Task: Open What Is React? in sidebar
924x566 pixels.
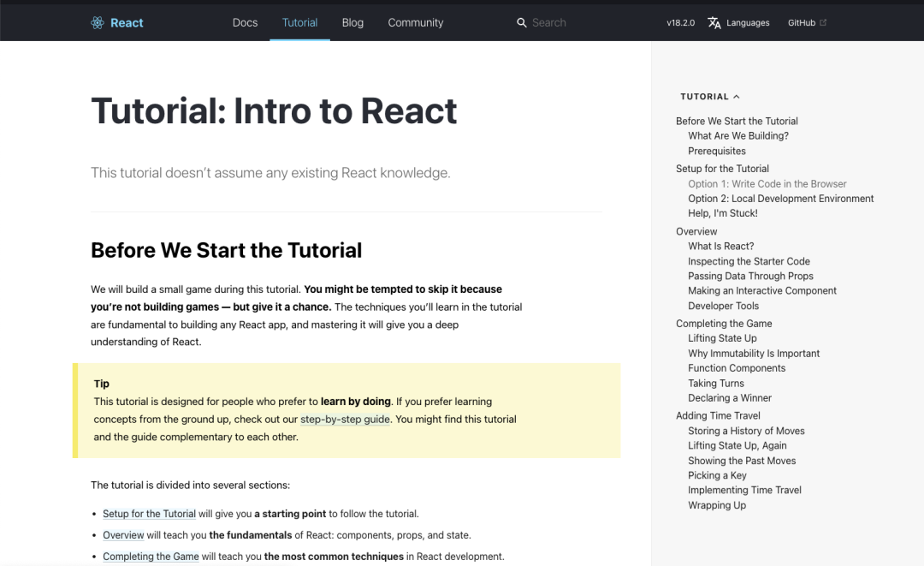Action: pos(720,247)
